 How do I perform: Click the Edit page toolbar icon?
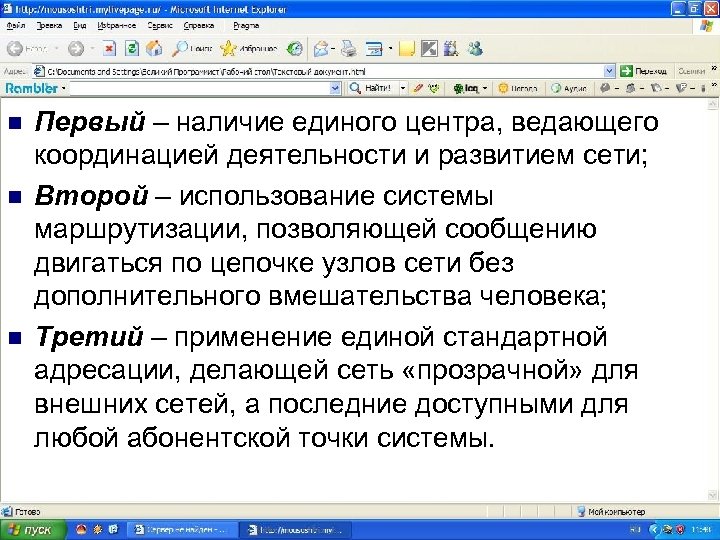pyautogui.click(x=374, y=48)
